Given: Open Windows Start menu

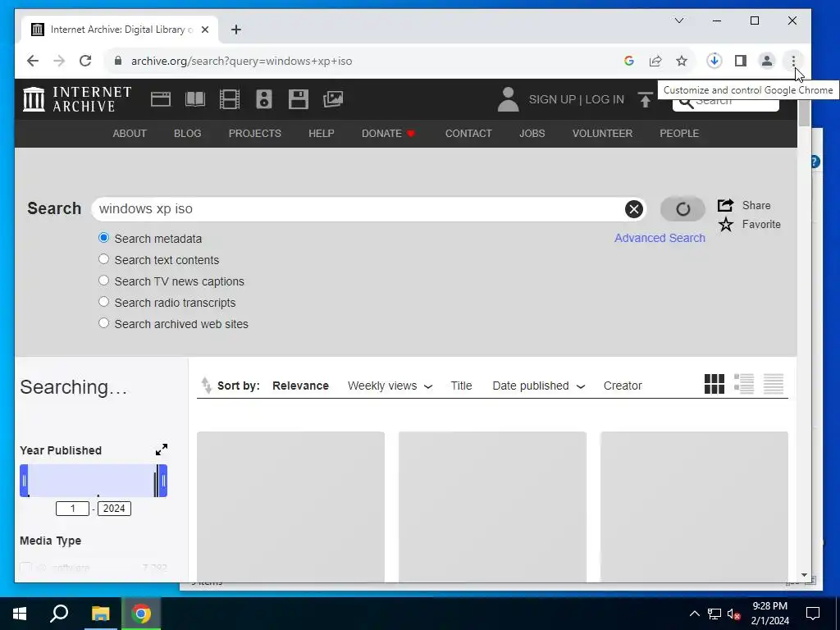Looking at the screenshot, I should 20,614.
